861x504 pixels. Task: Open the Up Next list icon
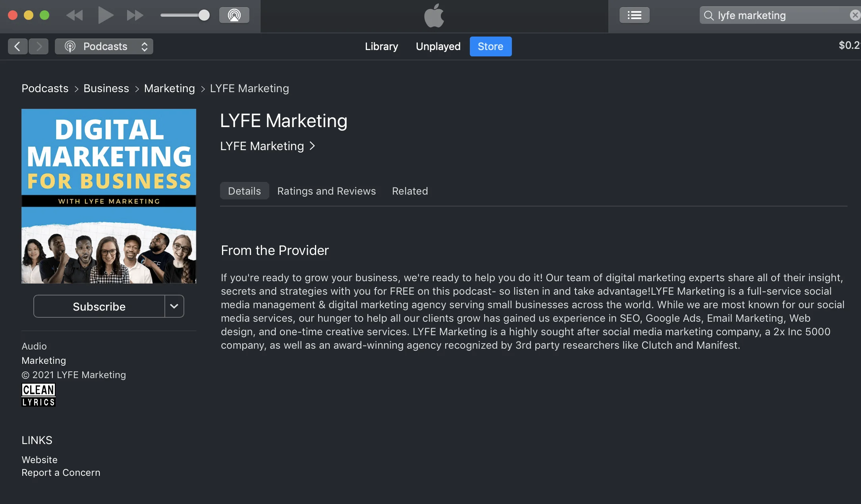coord(634,15)
